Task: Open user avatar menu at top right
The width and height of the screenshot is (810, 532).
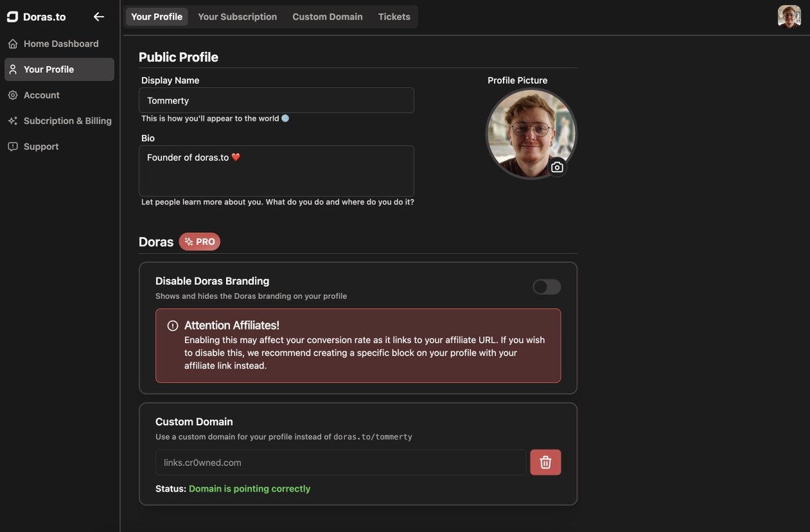Action: [789, 17]
